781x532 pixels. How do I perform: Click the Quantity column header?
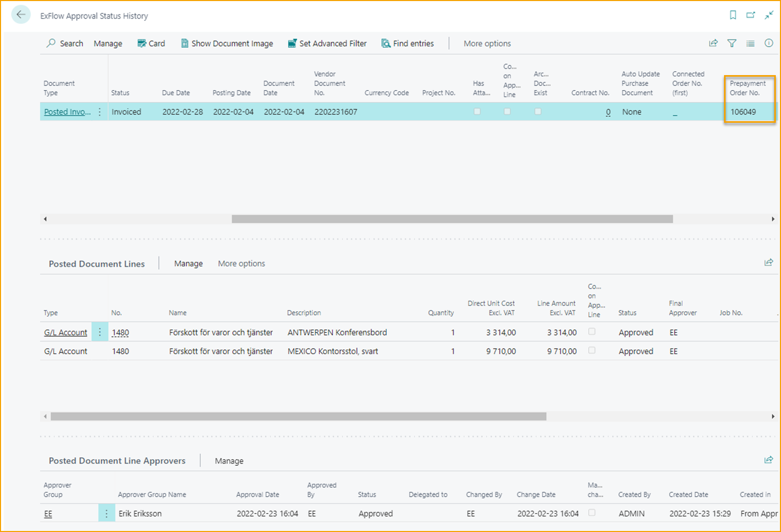(441, 313)
